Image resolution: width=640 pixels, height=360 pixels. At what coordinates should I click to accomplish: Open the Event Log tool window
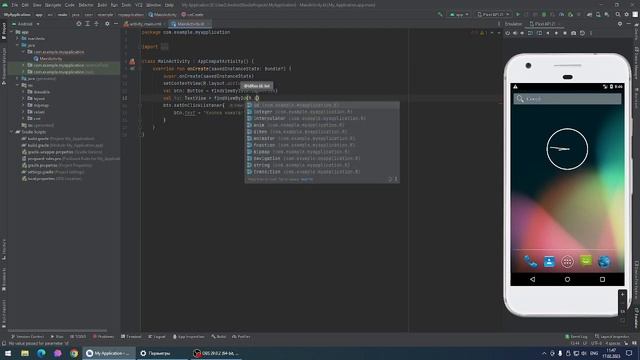(576, 337)
